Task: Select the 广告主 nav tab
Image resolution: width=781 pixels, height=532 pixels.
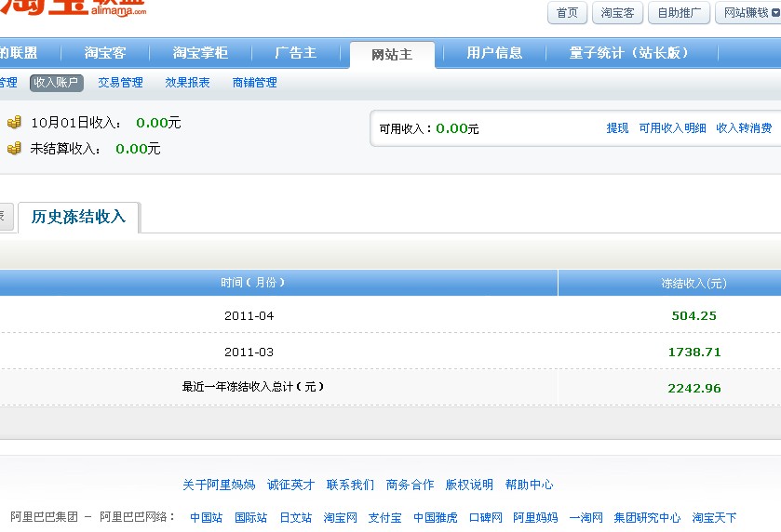Action: click(296, 53)
